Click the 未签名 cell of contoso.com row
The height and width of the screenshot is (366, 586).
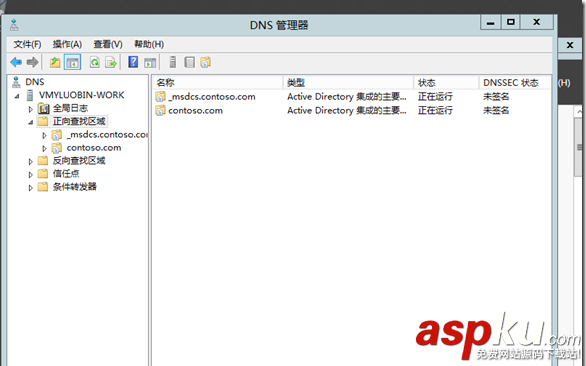click(496, 111)
